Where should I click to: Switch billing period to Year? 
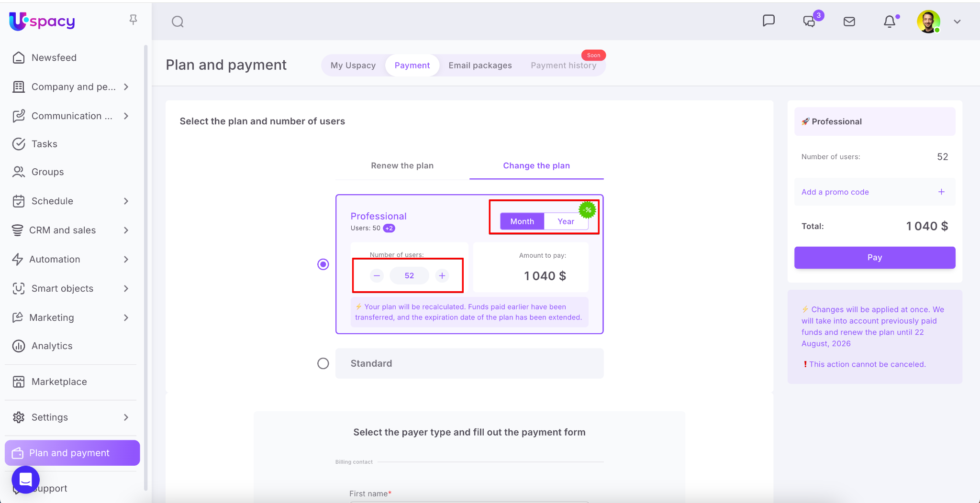[x=566, y=221]
